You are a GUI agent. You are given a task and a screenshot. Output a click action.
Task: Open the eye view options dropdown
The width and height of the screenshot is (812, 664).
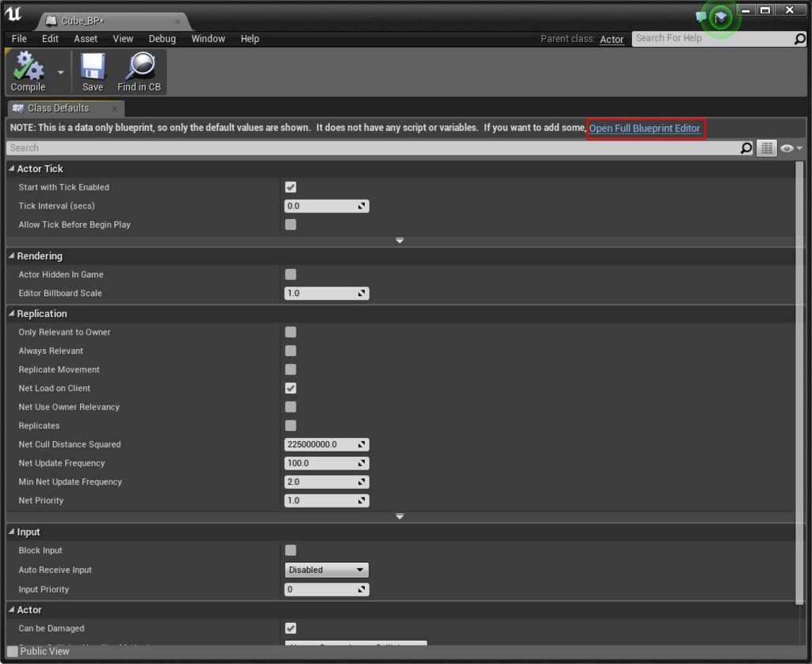point(791,148)
